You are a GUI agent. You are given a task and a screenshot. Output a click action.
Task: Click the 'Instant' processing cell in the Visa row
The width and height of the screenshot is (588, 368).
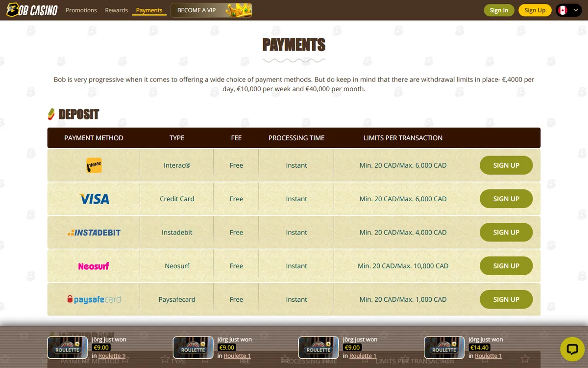pyautogui.click(x=296, y=199)
